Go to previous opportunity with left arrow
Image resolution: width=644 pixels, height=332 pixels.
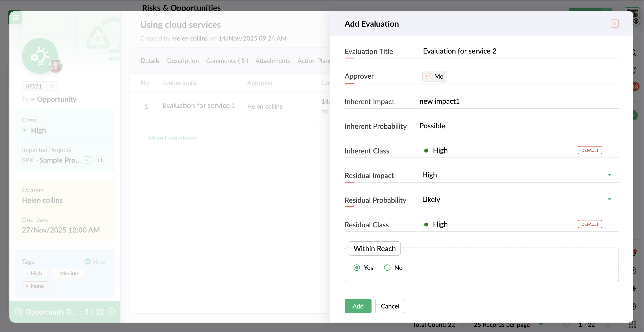pos(19,312)
